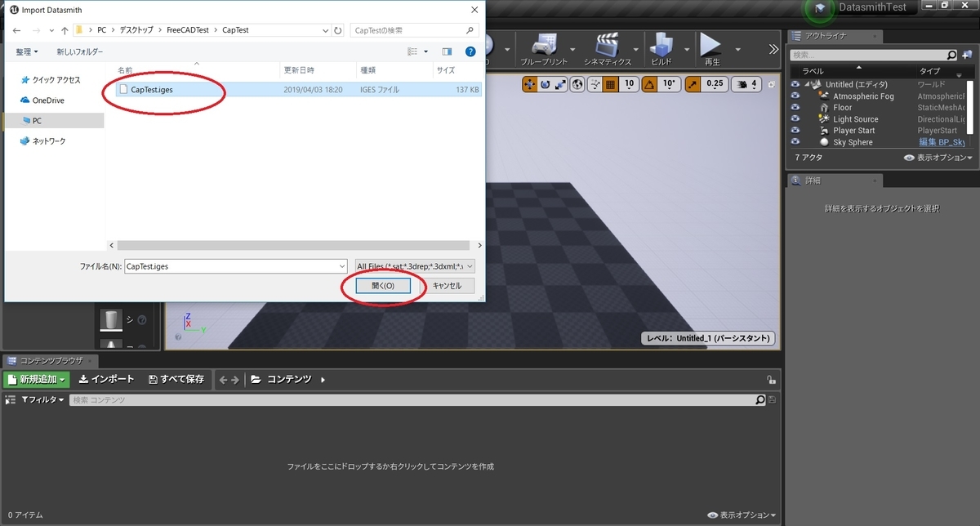Toggle world/local coordinate globe icon
The height and width of the screenshot is (526, 980).
(x=578, y=84)
